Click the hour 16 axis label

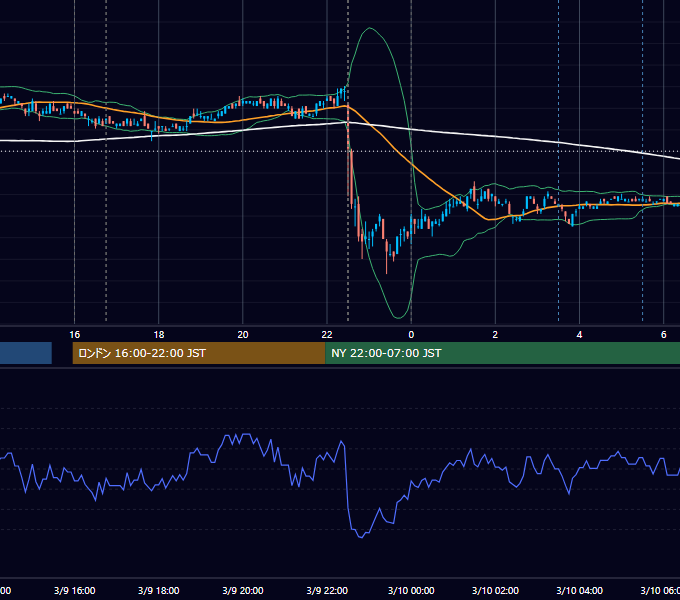point(75,334)
